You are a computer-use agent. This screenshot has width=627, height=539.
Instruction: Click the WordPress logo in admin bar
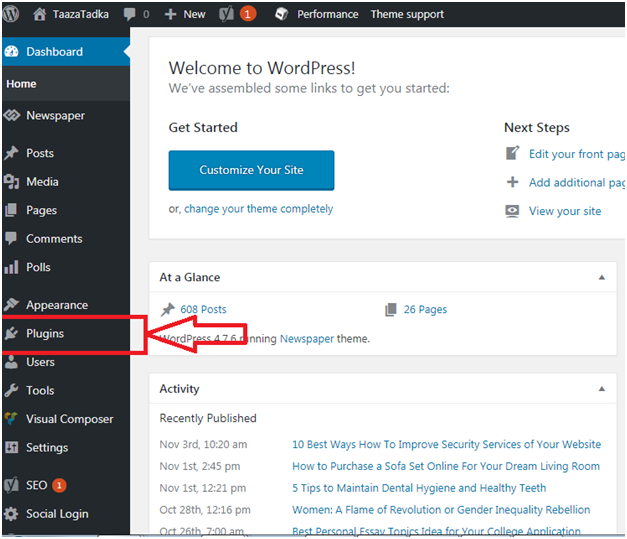11,14
